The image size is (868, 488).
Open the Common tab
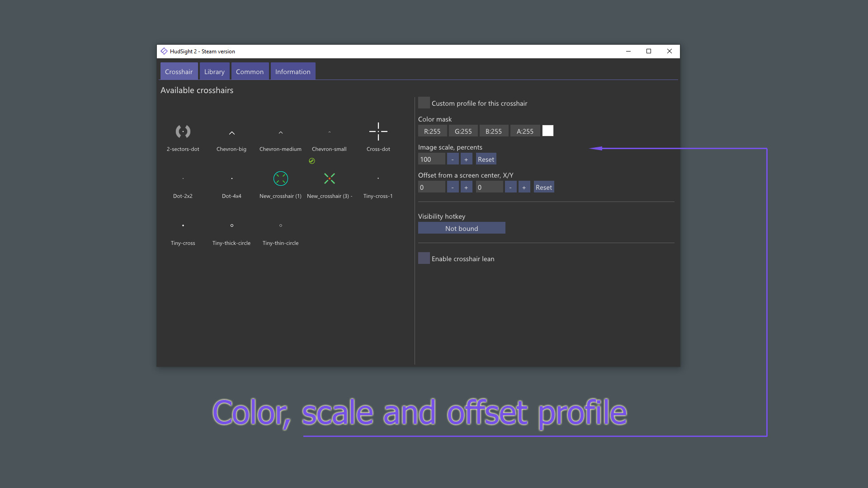(250, 71)
